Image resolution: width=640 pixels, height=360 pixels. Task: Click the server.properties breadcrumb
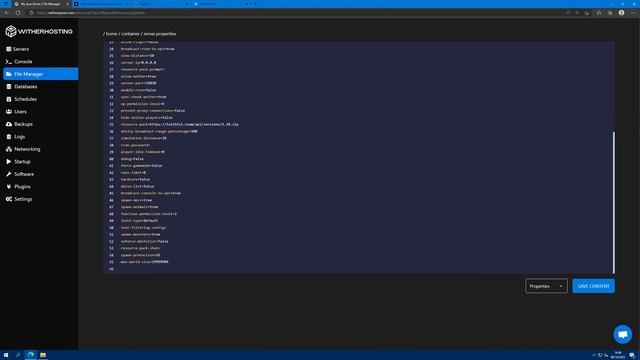160,34
